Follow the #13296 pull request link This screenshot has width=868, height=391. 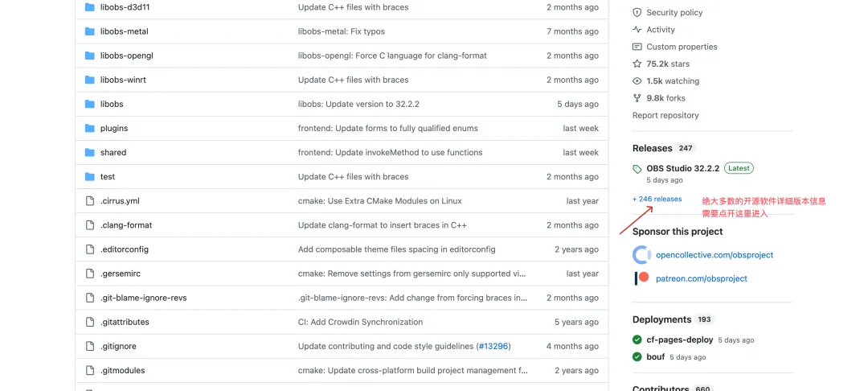pos(493,346)
